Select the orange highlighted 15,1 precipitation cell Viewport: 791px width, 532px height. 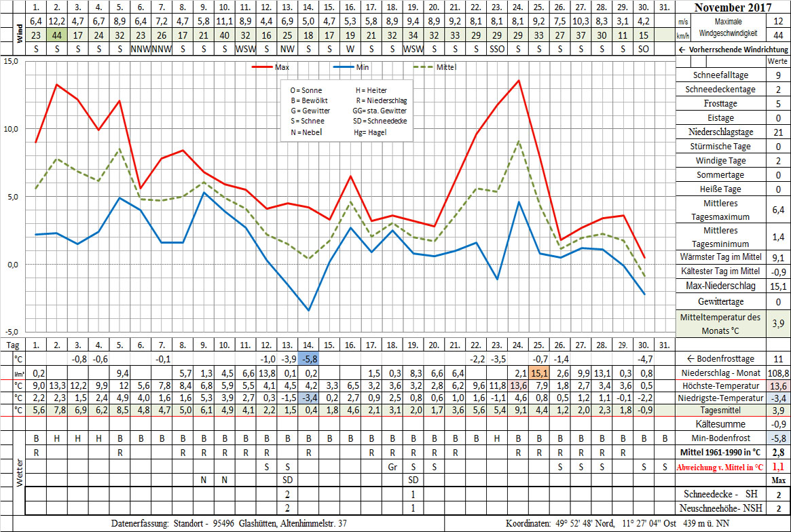(540, 373)
